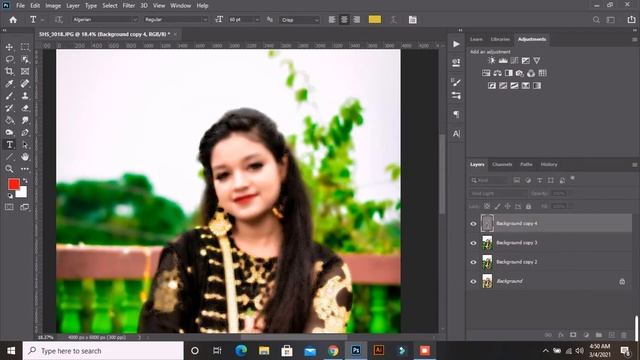This screenshot has width=640, height=360.
Task: Select the Rectangular Marquee tool
Action: point(25,47)
